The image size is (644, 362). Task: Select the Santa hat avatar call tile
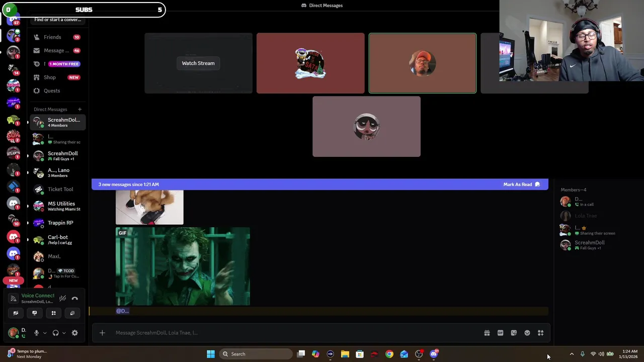click(310, 63)
